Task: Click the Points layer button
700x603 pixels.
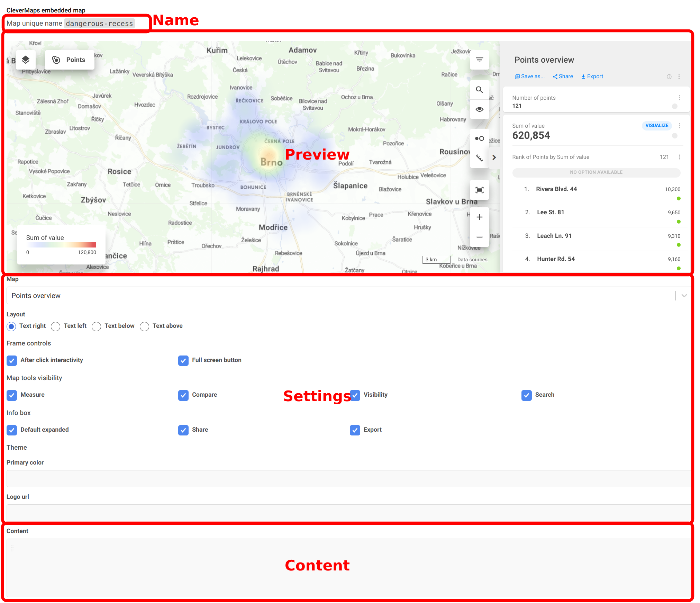Action: tap(69, 60)
